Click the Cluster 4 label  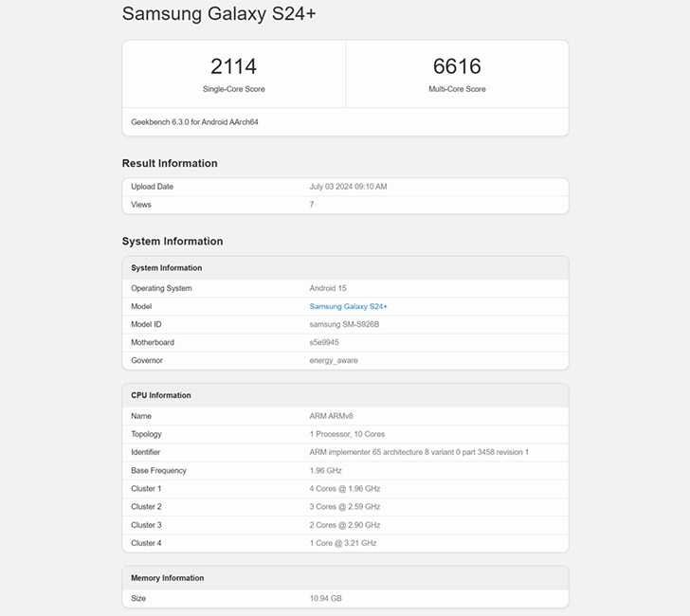pos(146,543)
